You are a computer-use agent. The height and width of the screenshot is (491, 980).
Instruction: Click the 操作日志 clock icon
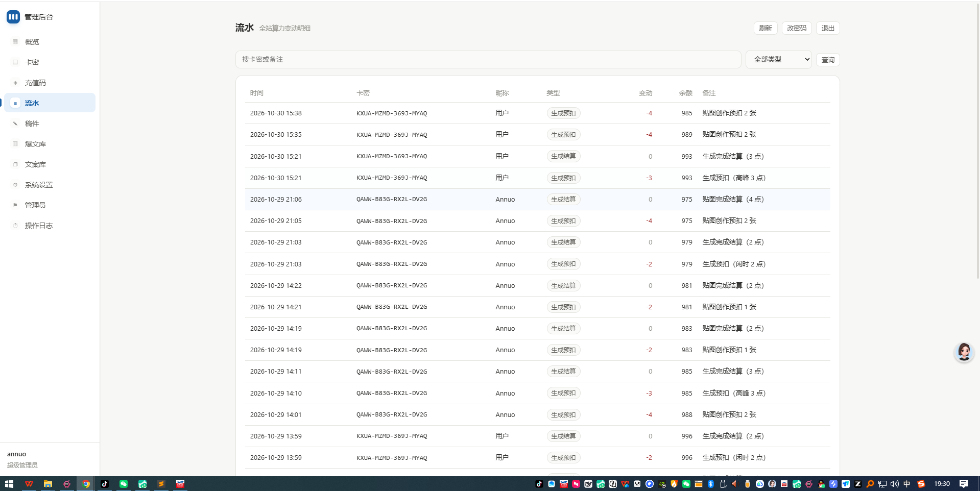click(15, 226)
